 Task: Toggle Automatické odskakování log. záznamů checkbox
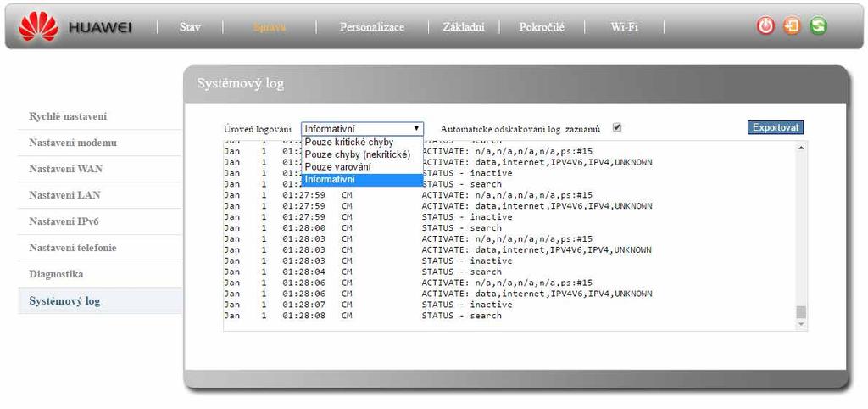pyautogui.click(x=617, y=127)
